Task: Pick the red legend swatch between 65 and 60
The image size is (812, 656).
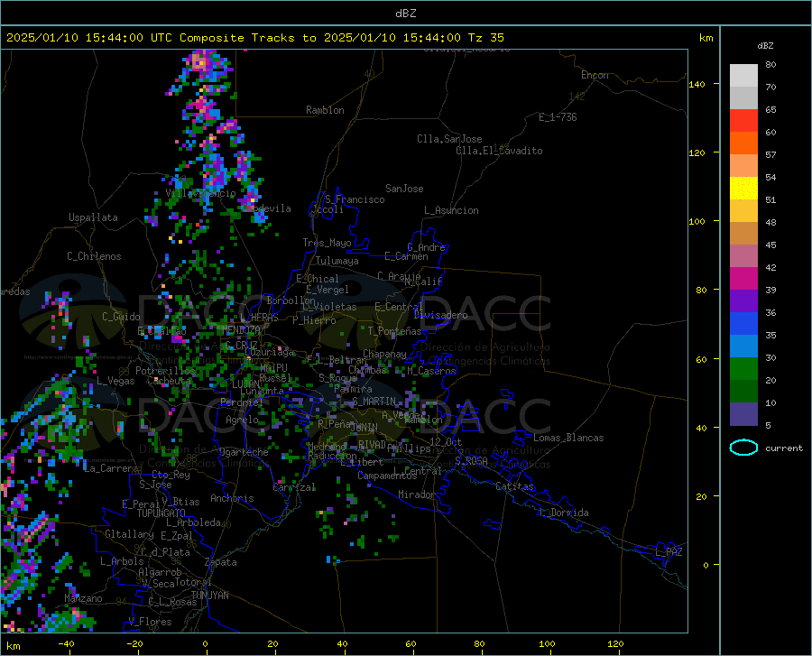Action: [x=743, y=121]
